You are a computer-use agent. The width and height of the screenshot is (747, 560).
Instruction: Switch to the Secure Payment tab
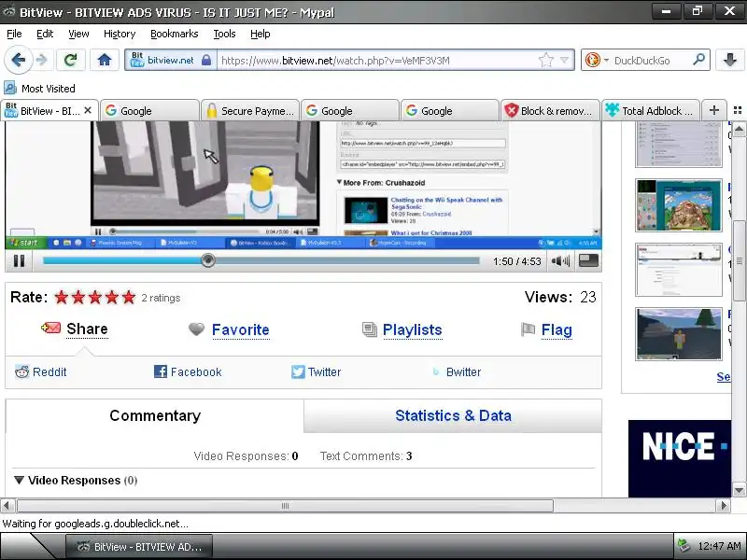click(250, 110)
